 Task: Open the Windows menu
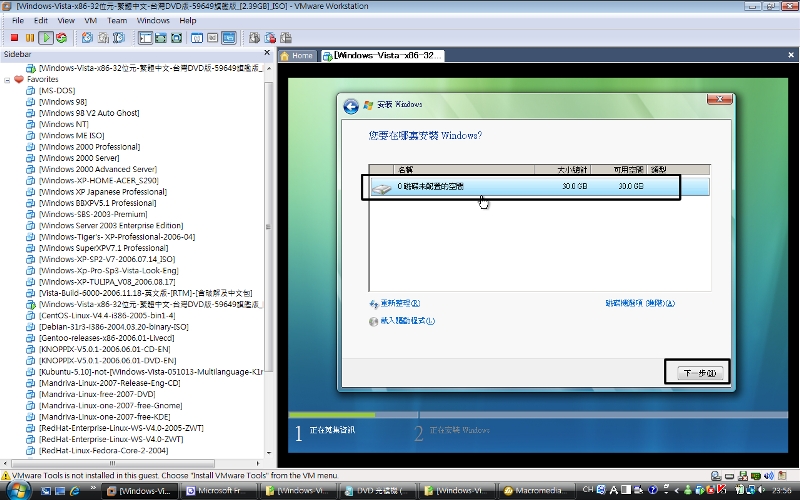click(153, 20)
